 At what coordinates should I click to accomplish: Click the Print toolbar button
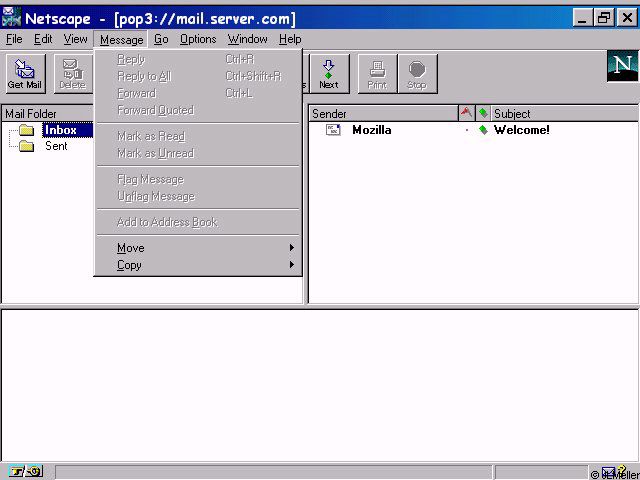[377, 74]
